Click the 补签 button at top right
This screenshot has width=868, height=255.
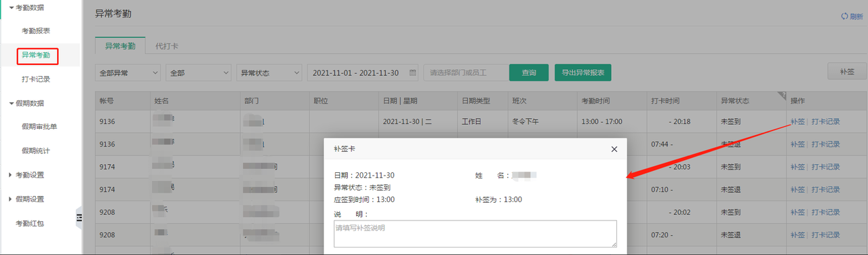click(x=847, y=71)
